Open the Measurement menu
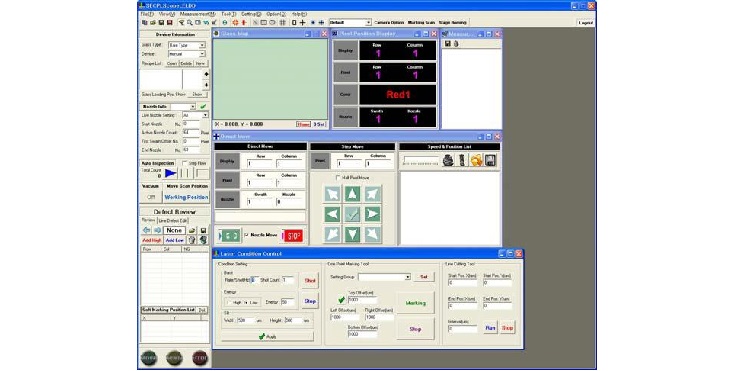The height and width of the screenshot is (371, 731). (197, 14)
